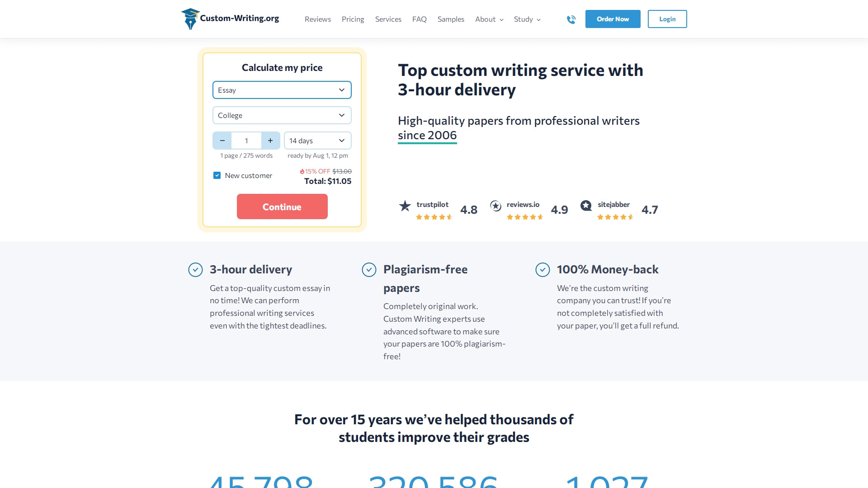This screenshot has height=488, width=868.
Task: Open the Essay type dropdown
Action: coord(281,89)
